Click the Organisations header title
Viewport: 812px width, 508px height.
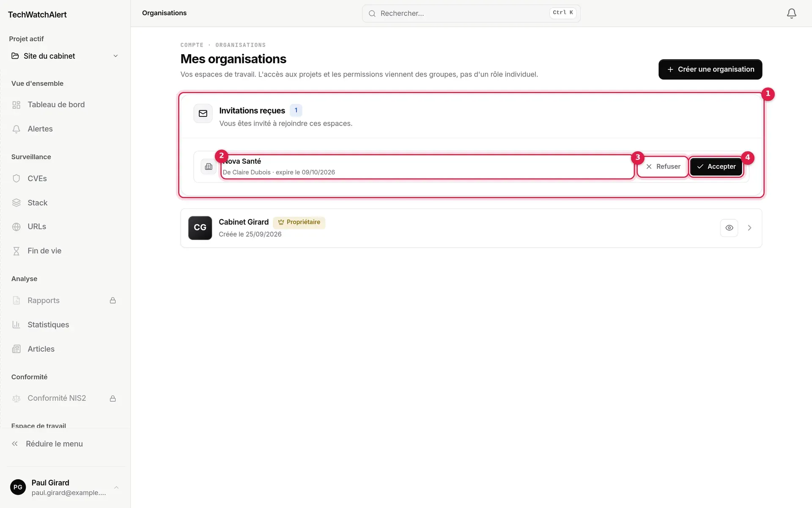164,13
